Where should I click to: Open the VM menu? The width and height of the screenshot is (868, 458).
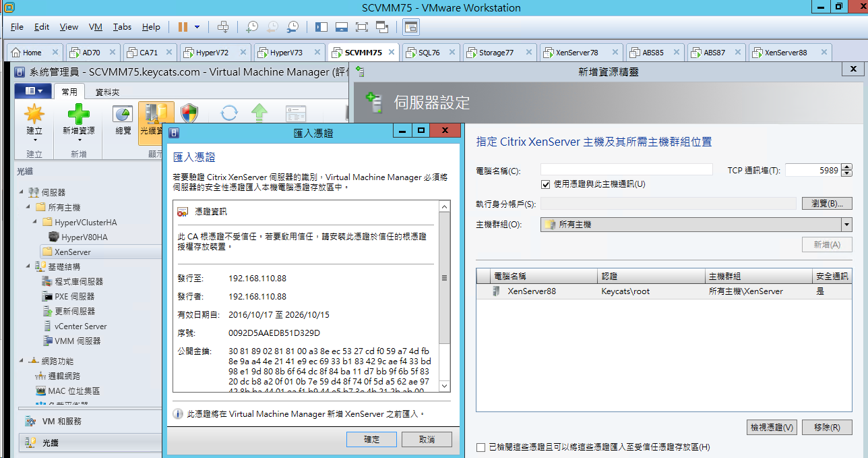tap(95, 27)
